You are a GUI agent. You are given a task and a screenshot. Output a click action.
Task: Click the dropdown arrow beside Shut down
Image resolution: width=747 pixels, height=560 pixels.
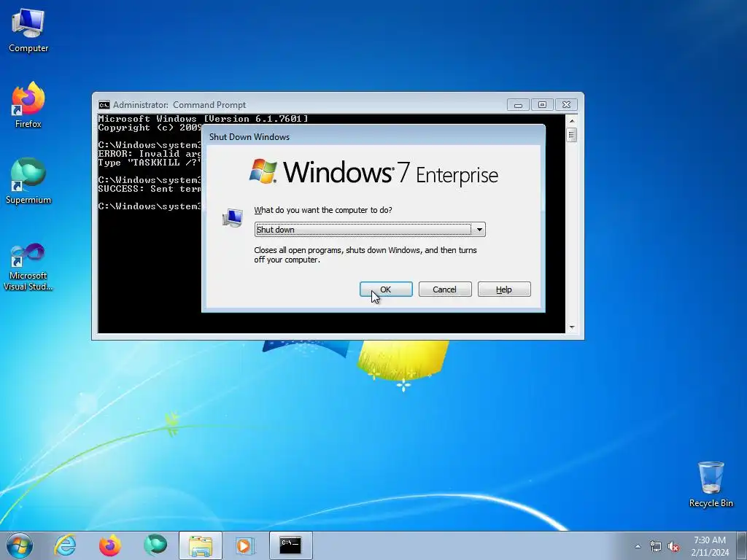point(479,230)
